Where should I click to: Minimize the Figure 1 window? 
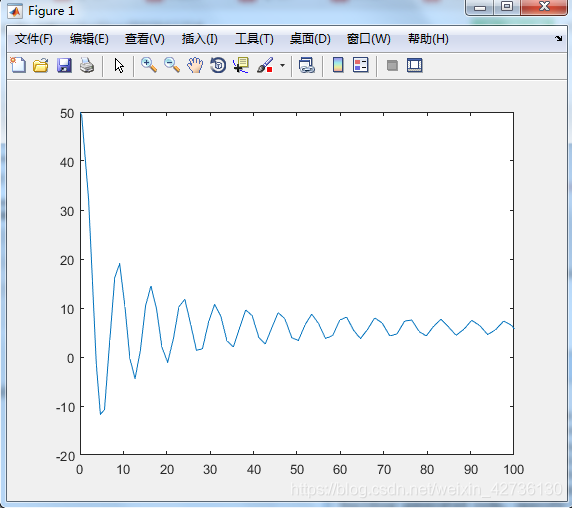coord(480,7)
